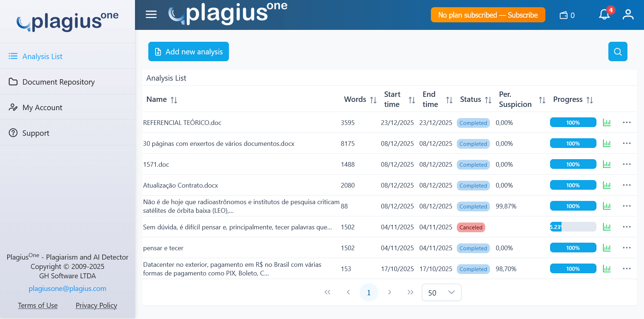The width and height of the screenshot is (644, 319).
Task: Open the user profile icon
Action: (628, 15)
